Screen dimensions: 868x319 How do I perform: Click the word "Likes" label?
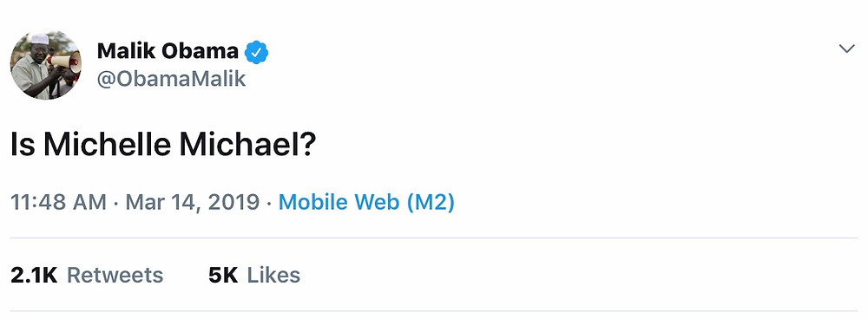pos(273,275)
